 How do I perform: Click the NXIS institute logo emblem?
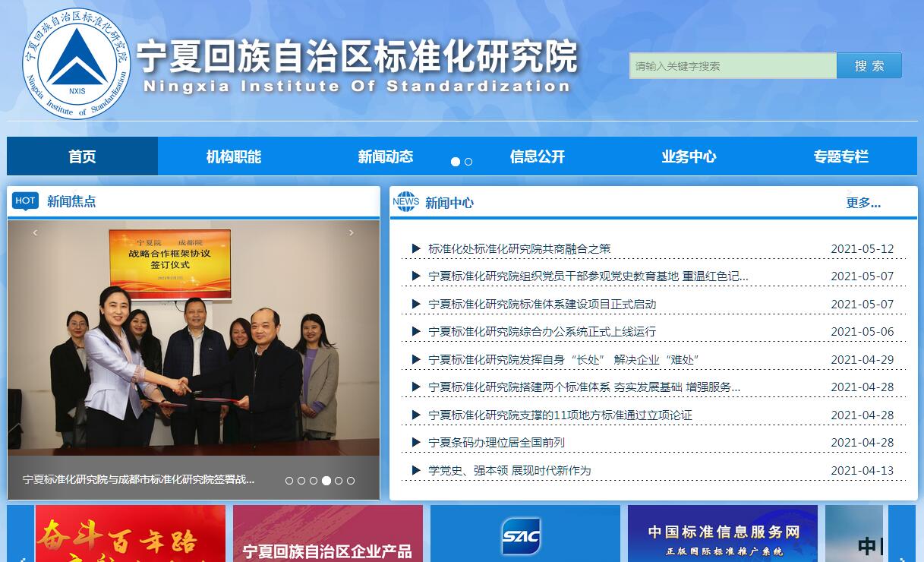coord(77,63)
